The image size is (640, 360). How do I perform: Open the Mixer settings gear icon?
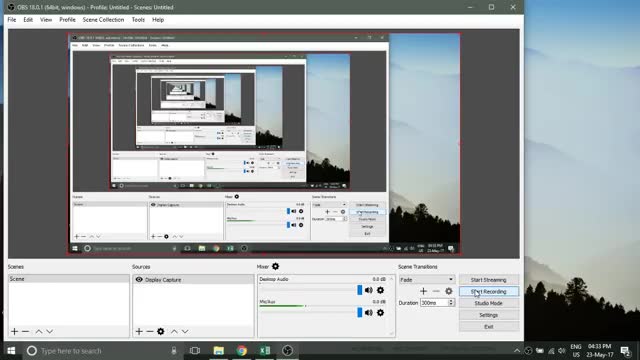point(276,267)
